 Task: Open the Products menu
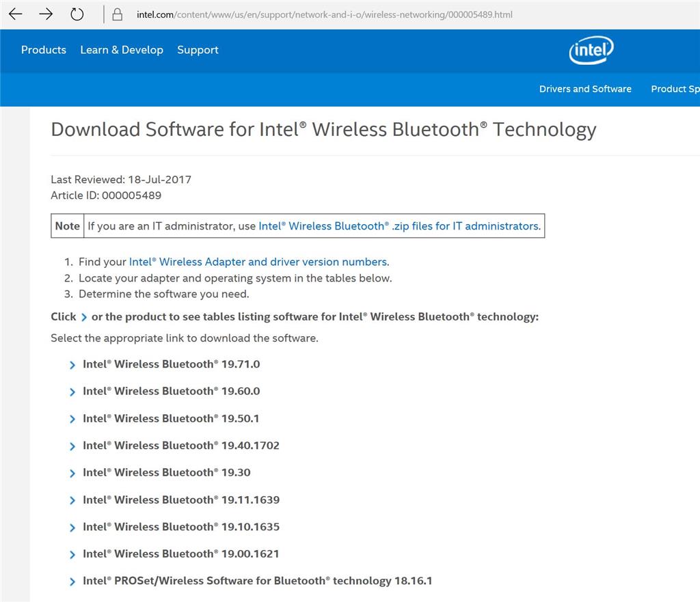click(x=43, y=50)
